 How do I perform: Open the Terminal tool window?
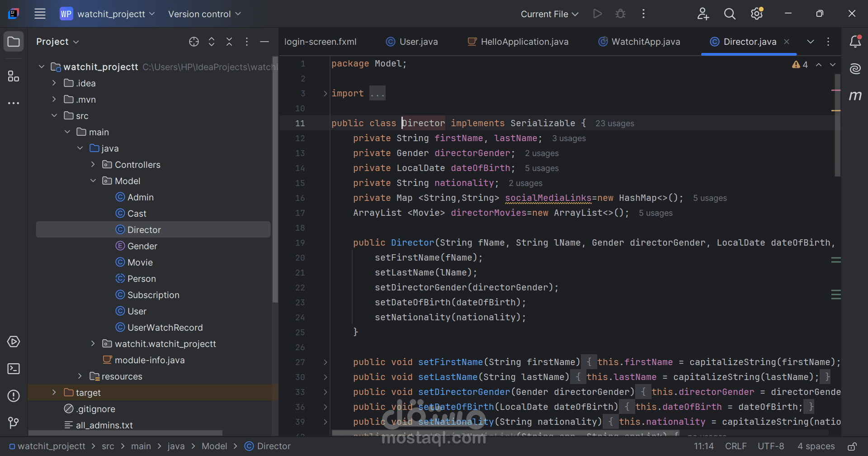click(x=14, y=369)
